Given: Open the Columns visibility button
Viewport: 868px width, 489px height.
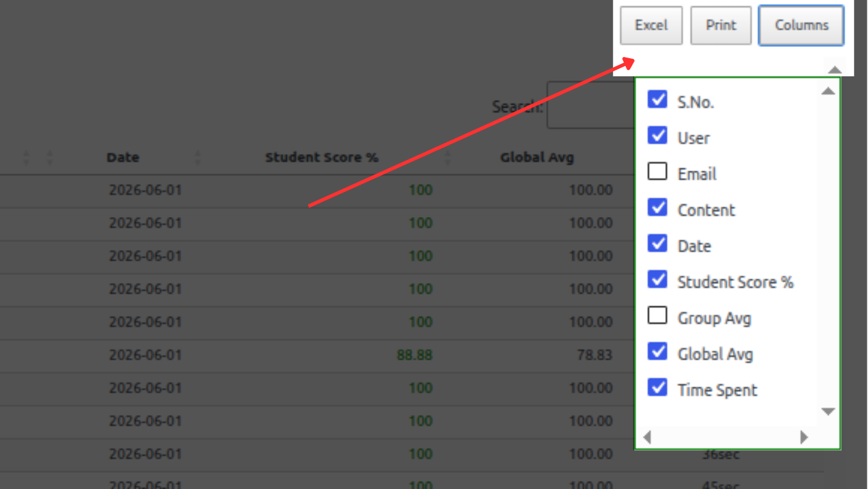Looking at the screenshot, I should pyautogui.click(x=801, y=25).
